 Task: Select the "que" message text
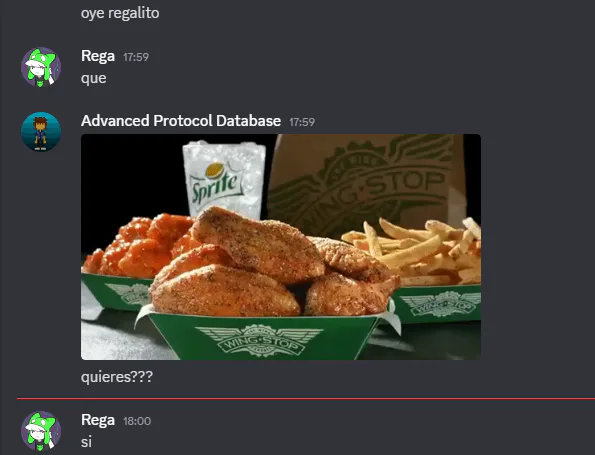pos(93,79)
